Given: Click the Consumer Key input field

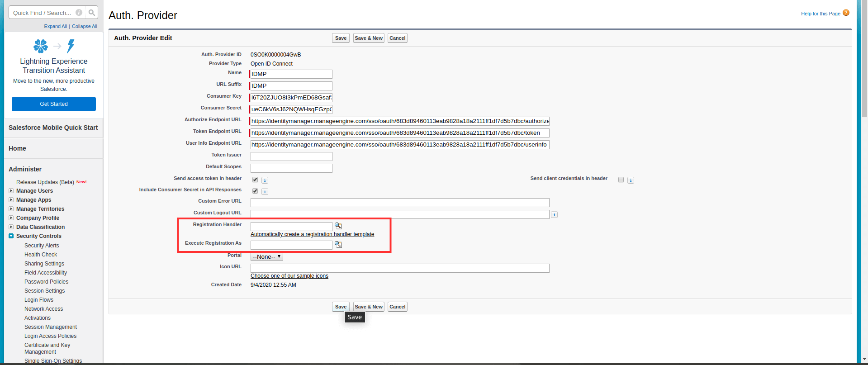Looking at the screenshot, I should pos(291,98).
